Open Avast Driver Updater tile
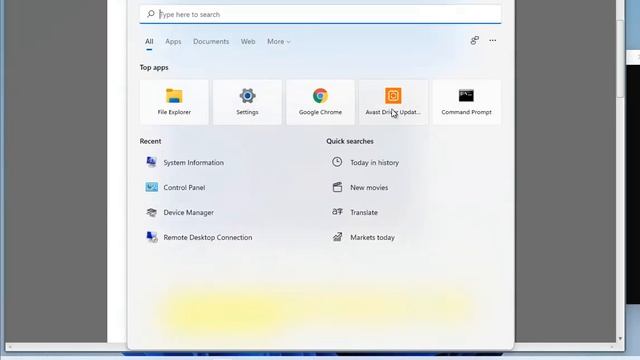The height and width of the screenshot is (360, 640). (393, 102)
